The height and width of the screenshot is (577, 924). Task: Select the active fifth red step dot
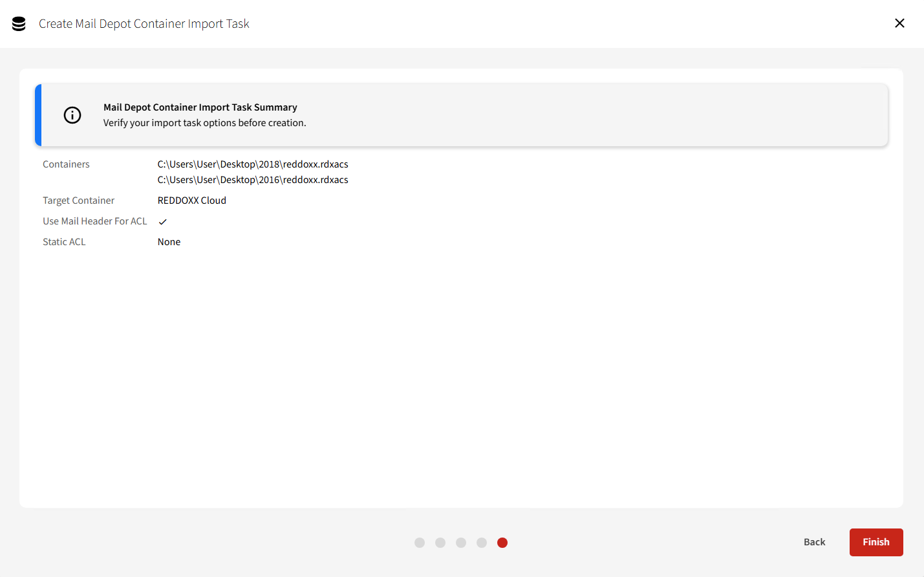[502, 543]
